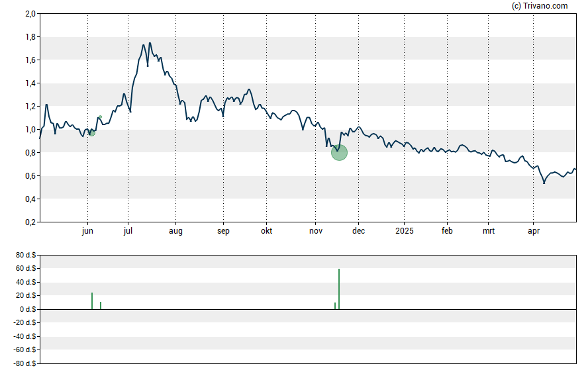Click the '-80 d.$' volume axis label
588x374 pixels.
point(24,363)
